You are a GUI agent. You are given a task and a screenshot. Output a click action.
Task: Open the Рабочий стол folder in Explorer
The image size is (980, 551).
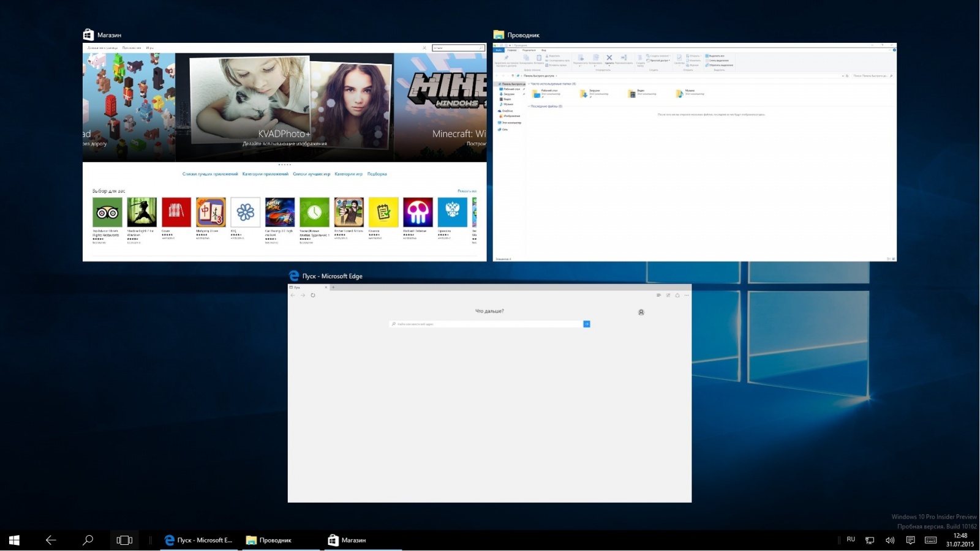click(546, 93)
